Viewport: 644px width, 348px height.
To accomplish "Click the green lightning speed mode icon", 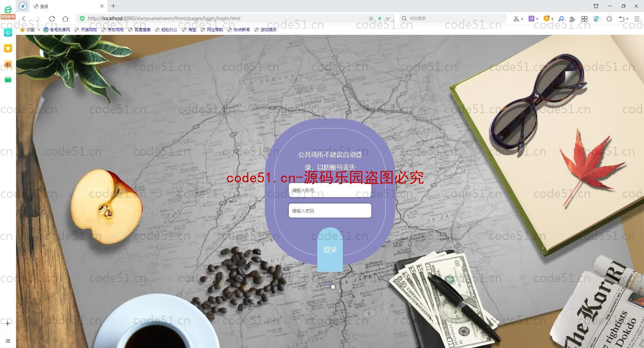I will 380,18.
